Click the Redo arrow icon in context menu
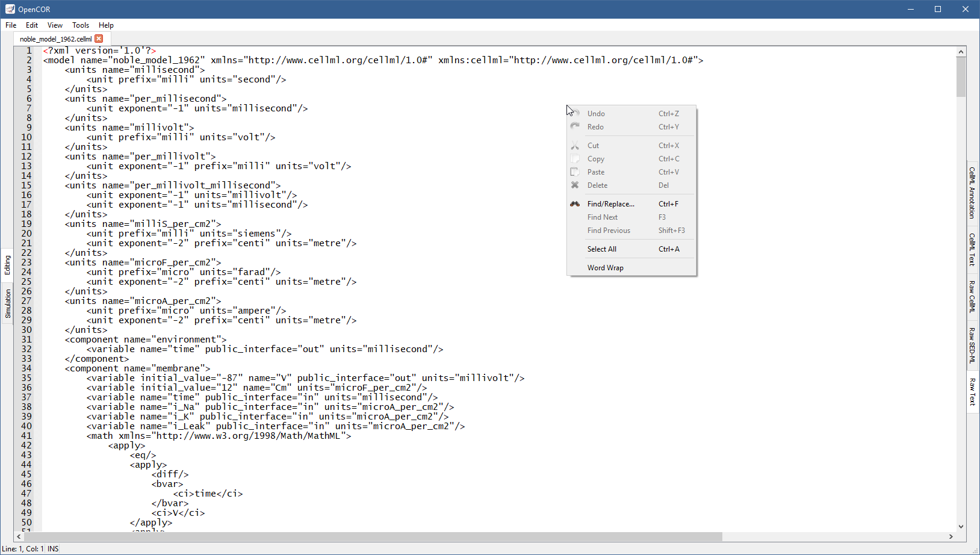Screen dimensions: 980x555 tap(575, 126)
